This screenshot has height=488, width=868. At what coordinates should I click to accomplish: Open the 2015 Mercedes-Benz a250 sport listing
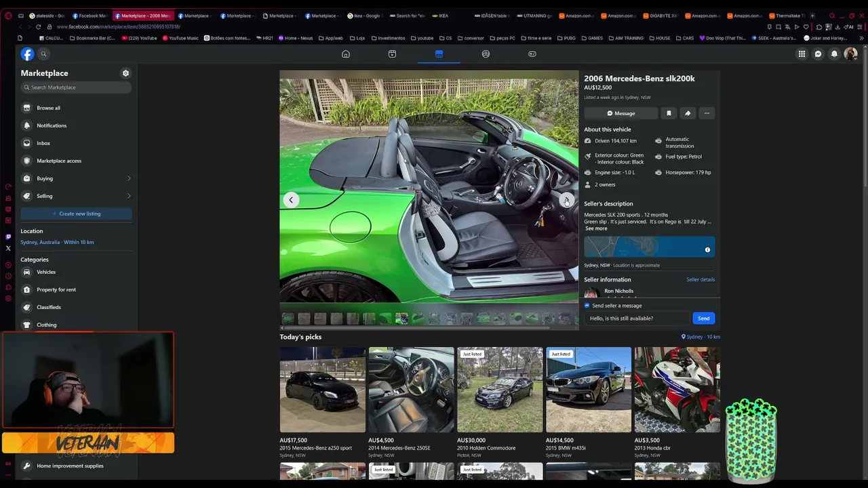(x=323, y=403)
